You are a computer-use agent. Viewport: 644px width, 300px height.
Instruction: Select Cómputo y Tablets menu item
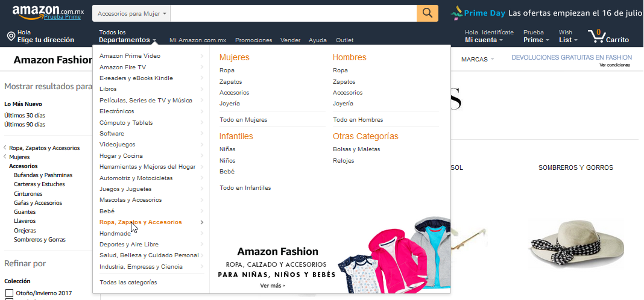[x=126, y=123]
